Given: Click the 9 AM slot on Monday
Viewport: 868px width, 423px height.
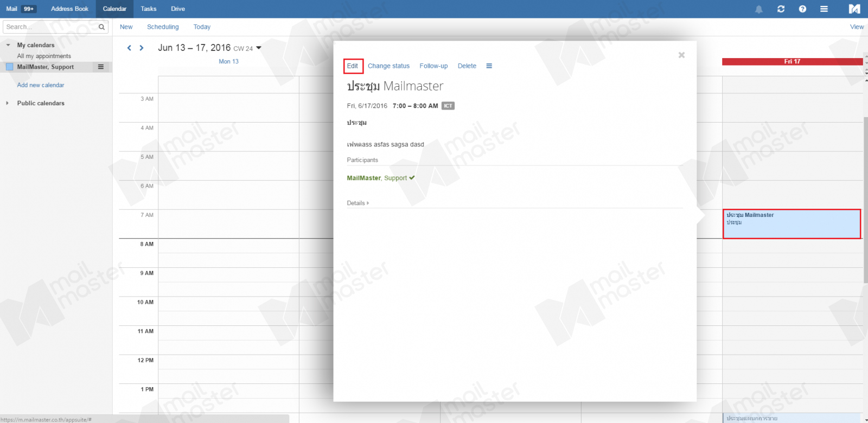Looking at the screenshot, I should pyautogui.click(x=228, y=281).
